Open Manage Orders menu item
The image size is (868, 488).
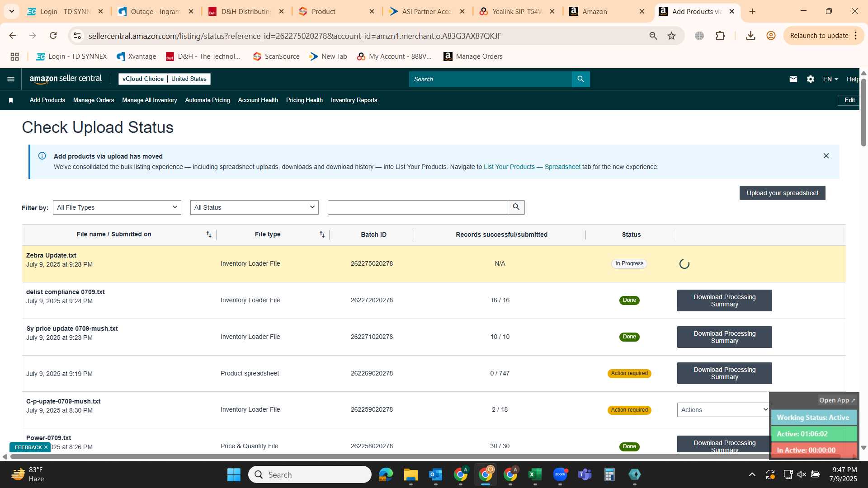(x=94, y=100)
